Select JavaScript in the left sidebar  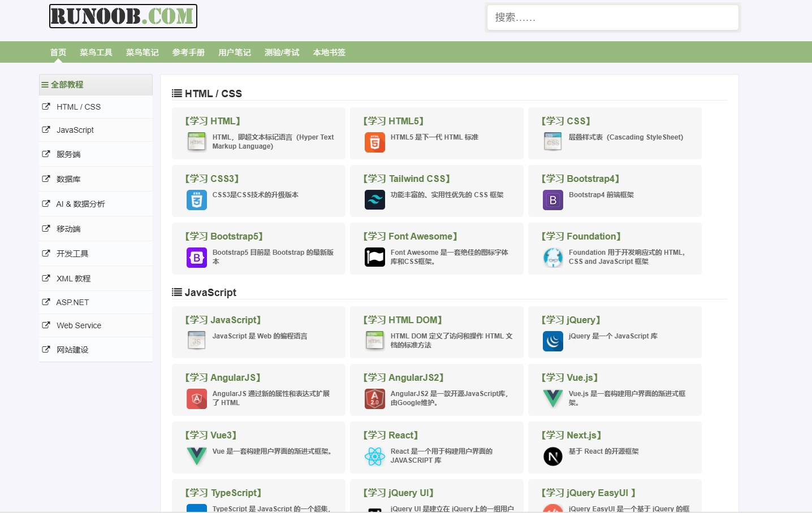tap(75, 130)
